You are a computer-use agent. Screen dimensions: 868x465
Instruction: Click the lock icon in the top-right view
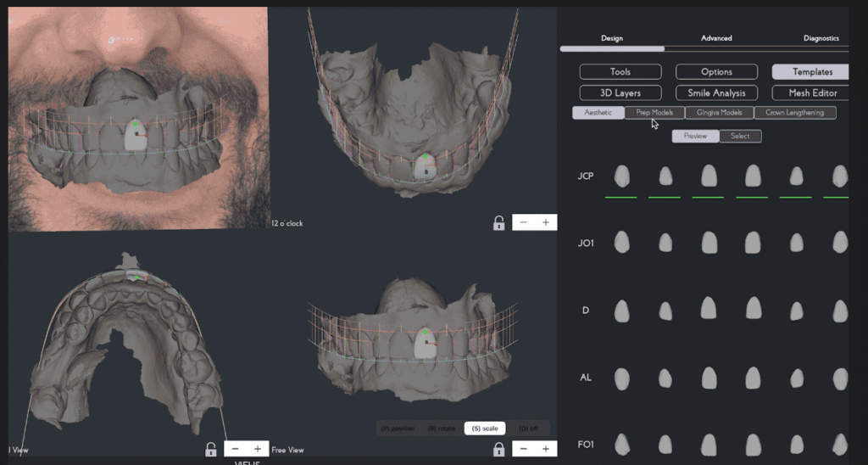point(499,223)
